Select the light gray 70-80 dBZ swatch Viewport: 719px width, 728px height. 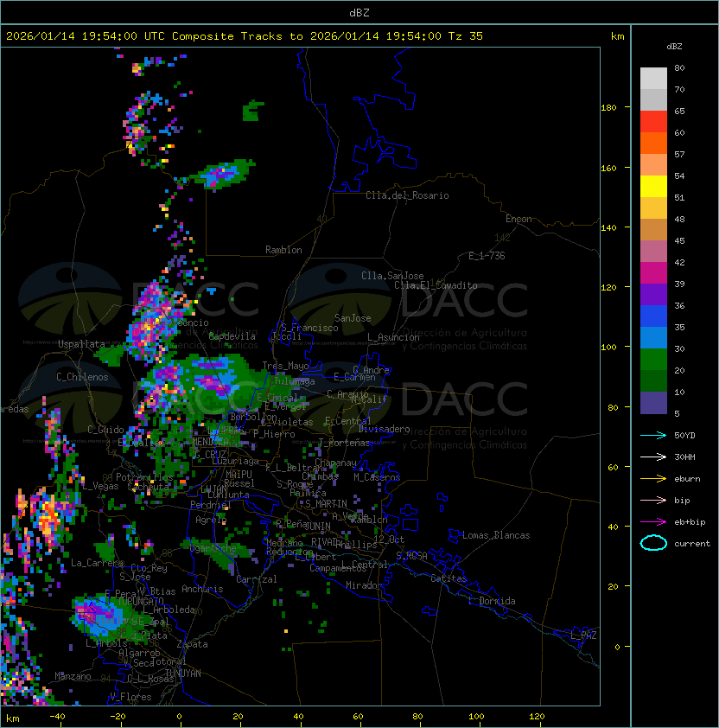pyautogui.click(x=653, y=78)
